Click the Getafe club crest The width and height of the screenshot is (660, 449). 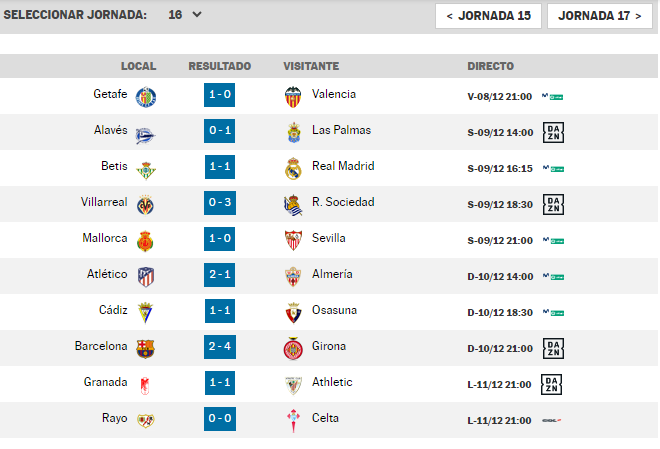[x=146, y=96]
